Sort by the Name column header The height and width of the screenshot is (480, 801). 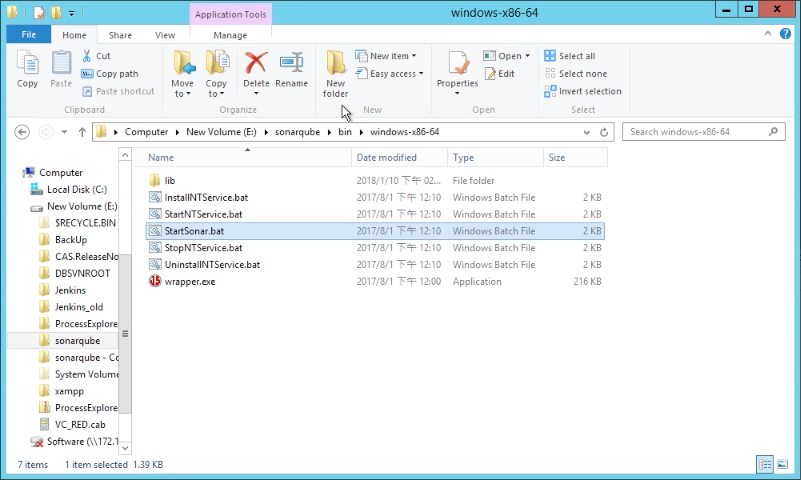(243, 157)
